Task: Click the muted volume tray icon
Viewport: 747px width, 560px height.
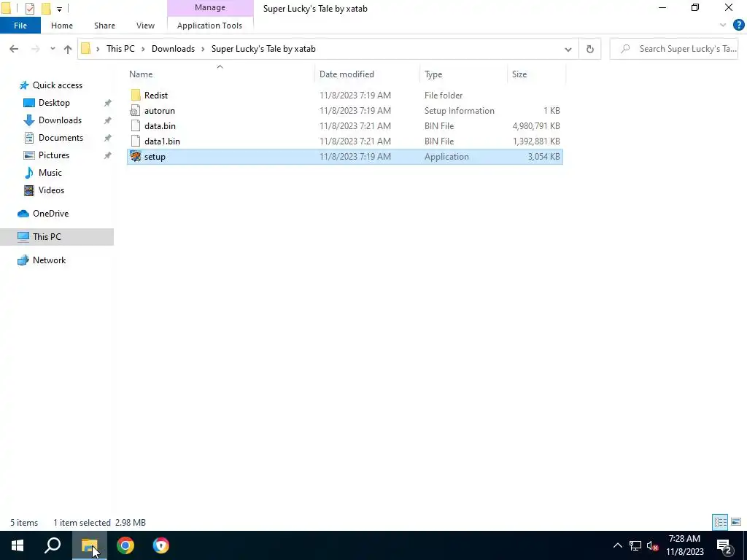Action: tap(652, 545)
